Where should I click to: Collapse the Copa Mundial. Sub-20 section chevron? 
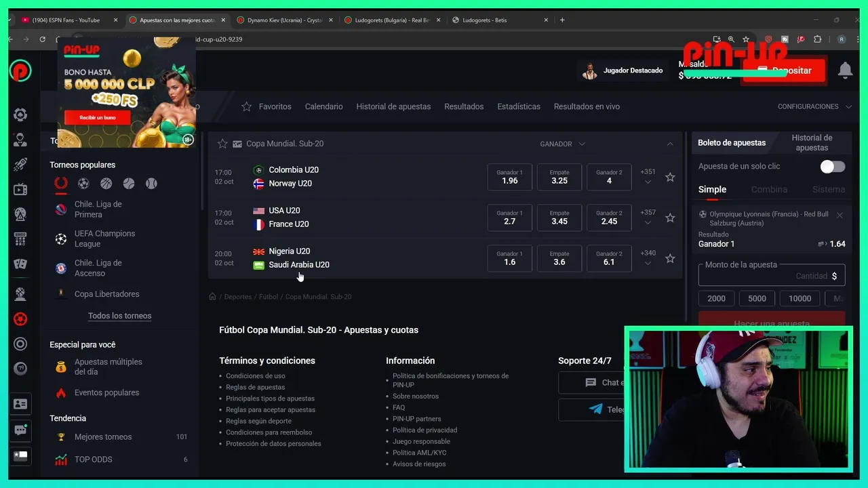click(x=670, y=144)
